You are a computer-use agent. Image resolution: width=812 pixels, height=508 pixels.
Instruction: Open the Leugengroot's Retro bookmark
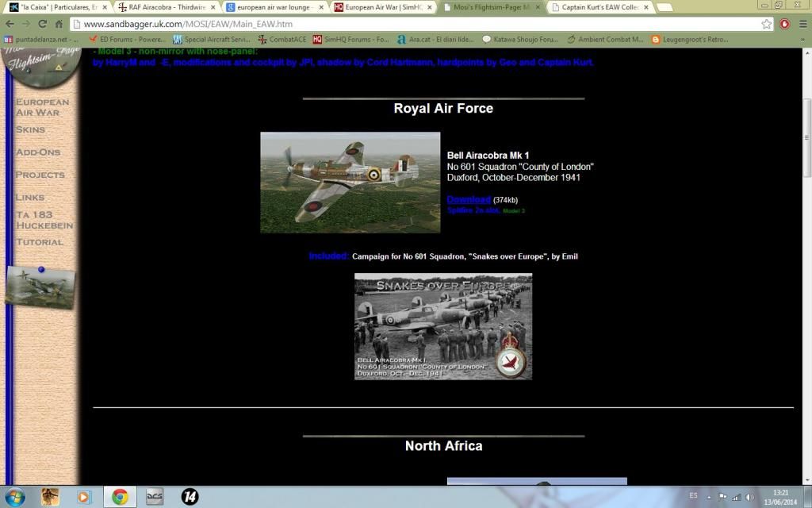click(690, 40)
